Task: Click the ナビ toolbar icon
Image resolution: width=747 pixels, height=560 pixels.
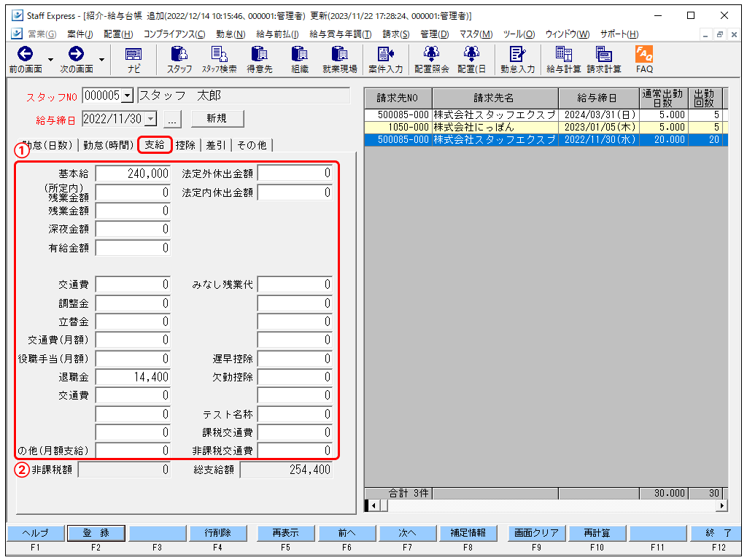Action: click(x=133, y=59)
